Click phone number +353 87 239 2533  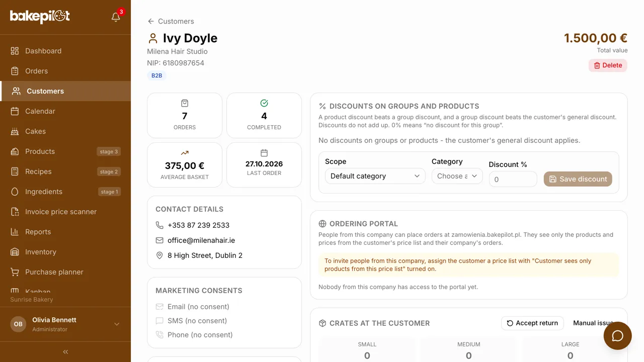[198, 225]
